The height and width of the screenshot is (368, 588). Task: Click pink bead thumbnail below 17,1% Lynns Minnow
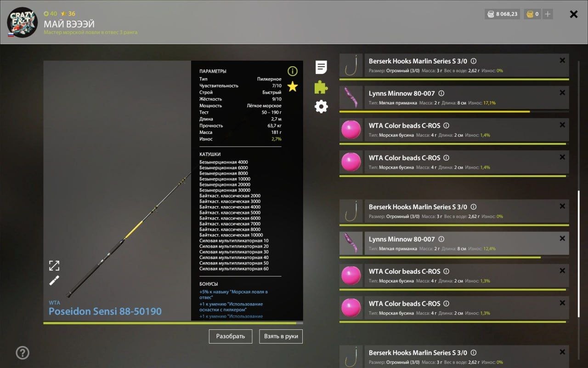(351, 130)
